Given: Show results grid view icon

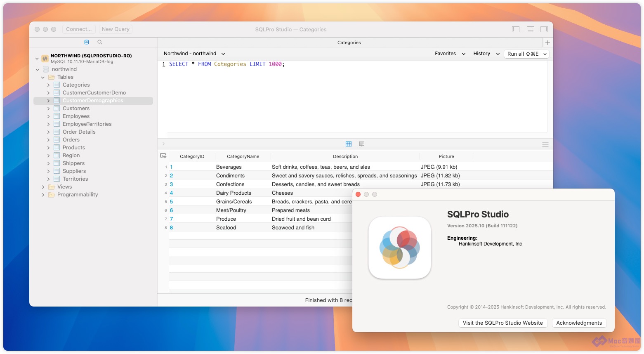Looking at the screenshot, I should click(x=349, y=144).
